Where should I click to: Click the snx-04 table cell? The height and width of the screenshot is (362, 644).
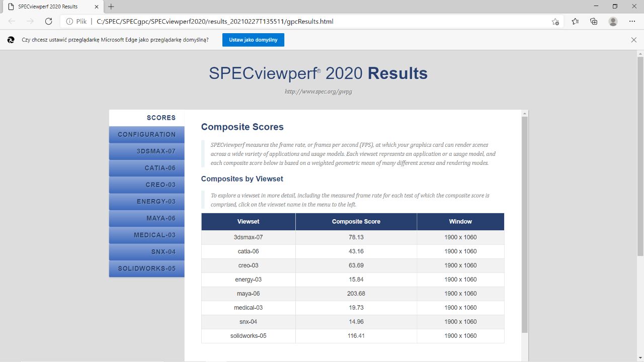249,322
